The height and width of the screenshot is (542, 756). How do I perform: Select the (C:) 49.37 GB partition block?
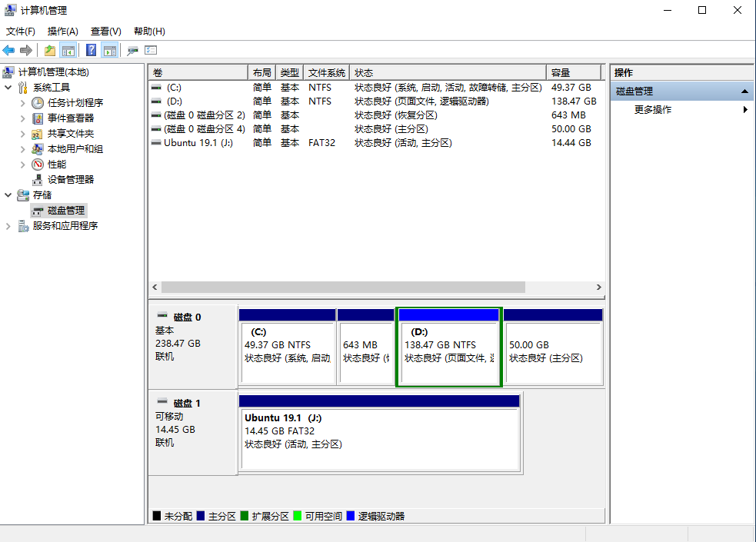(x=288, y=347)
